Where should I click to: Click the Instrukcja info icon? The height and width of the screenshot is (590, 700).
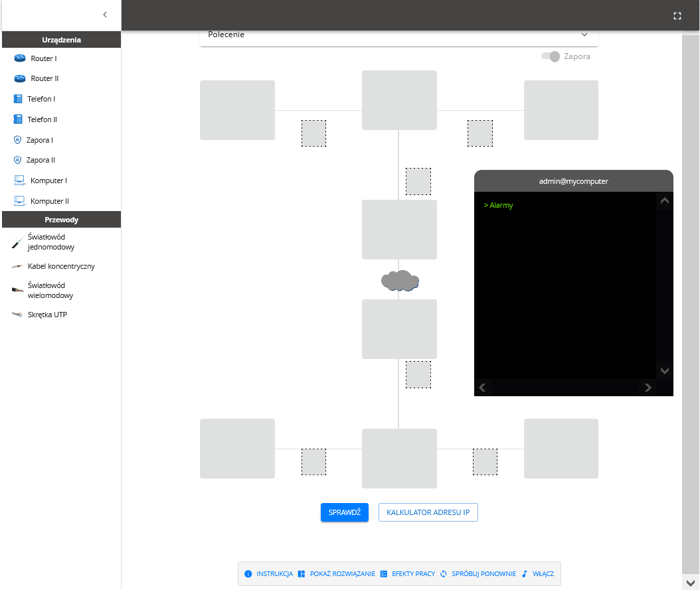click(x=248, y=574)
